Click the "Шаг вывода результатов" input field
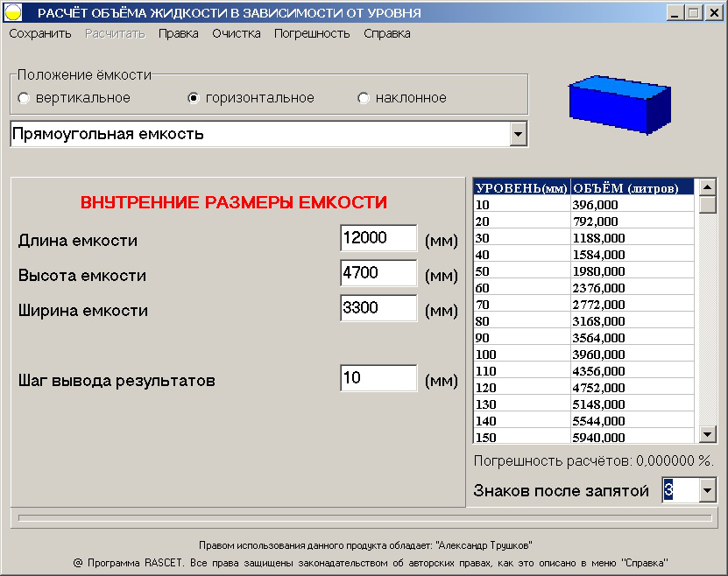The width and height of the screenshot is (728, 576). [377, 377]
